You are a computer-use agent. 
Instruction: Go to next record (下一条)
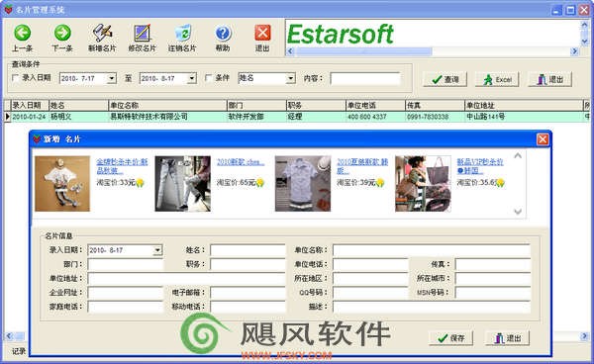click(x=62, y=38)
